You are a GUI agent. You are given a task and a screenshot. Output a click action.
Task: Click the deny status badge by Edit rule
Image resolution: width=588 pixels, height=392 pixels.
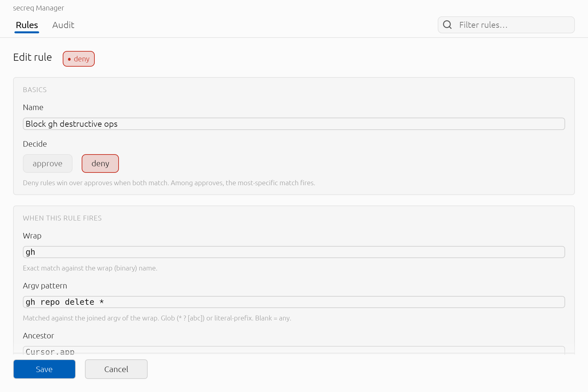tap(79, 59)
